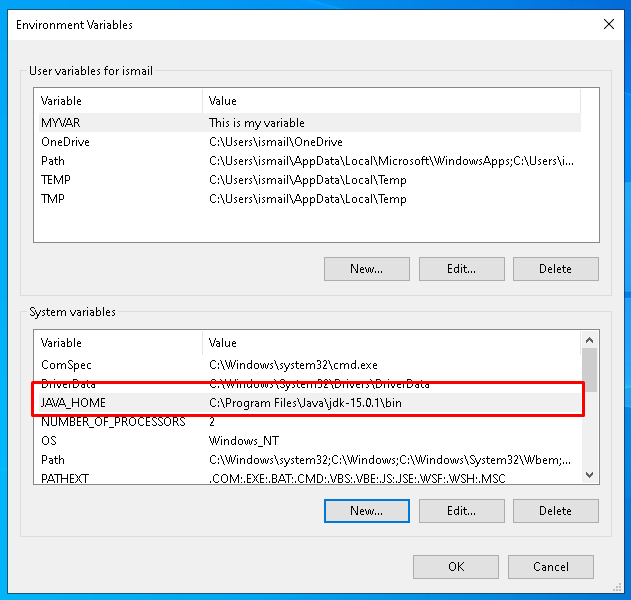Select value C:\Users\ismail\OneDrive
This screenshot has height=600, width=631.
276,142
